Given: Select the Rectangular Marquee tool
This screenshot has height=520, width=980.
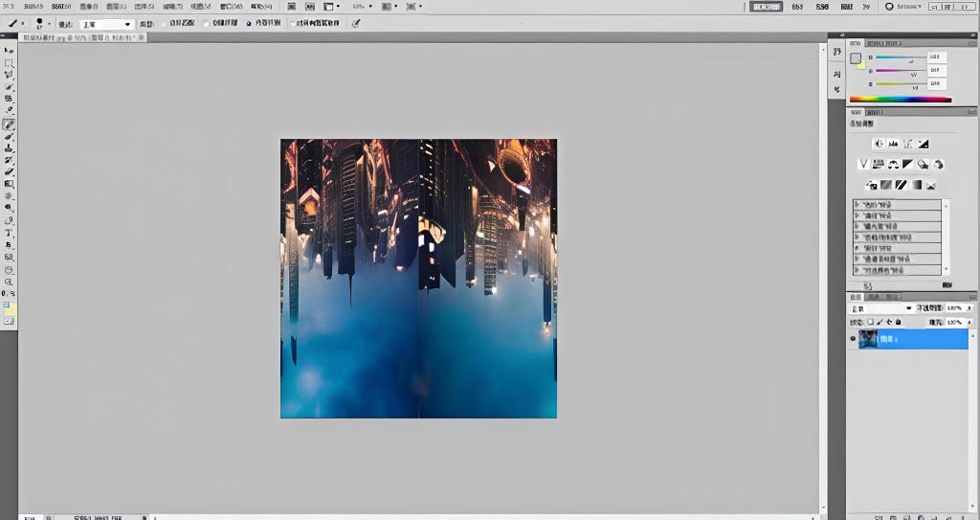Looking at the screenshot, I should (x=9, y=62).
